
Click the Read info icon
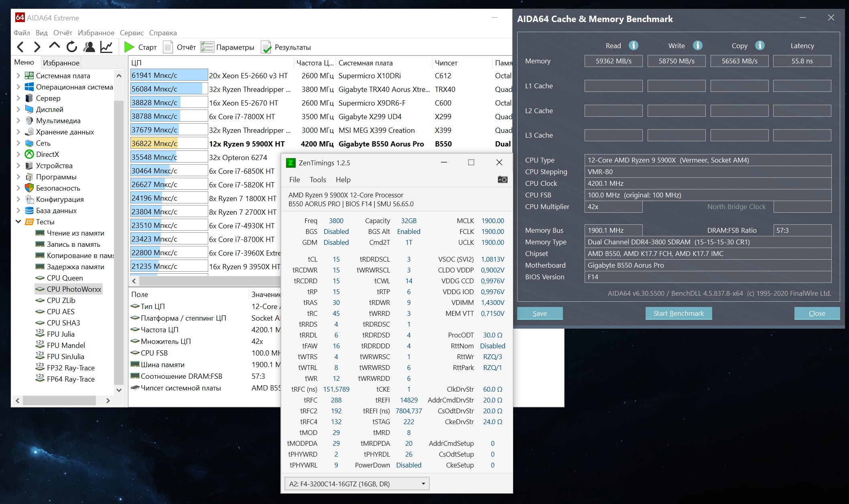633,45
